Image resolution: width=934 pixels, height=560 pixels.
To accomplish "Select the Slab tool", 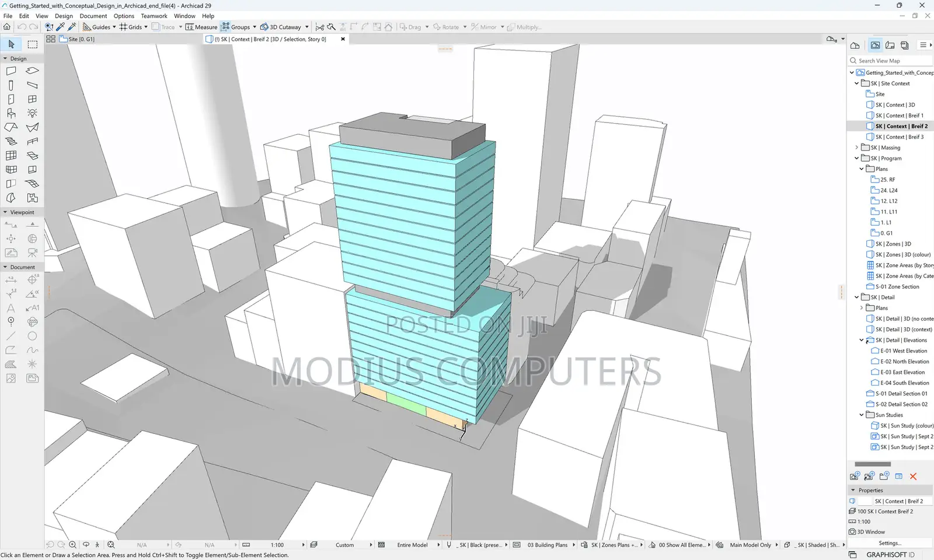I will coord(33,71).
